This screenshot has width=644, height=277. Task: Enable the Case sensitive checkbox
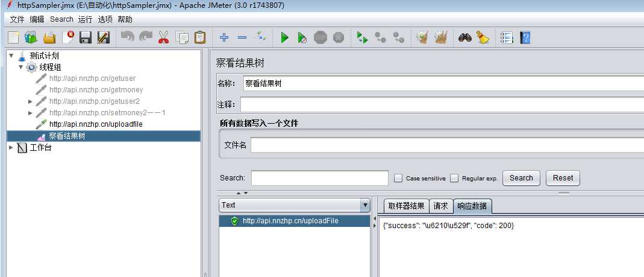(398, 178)
